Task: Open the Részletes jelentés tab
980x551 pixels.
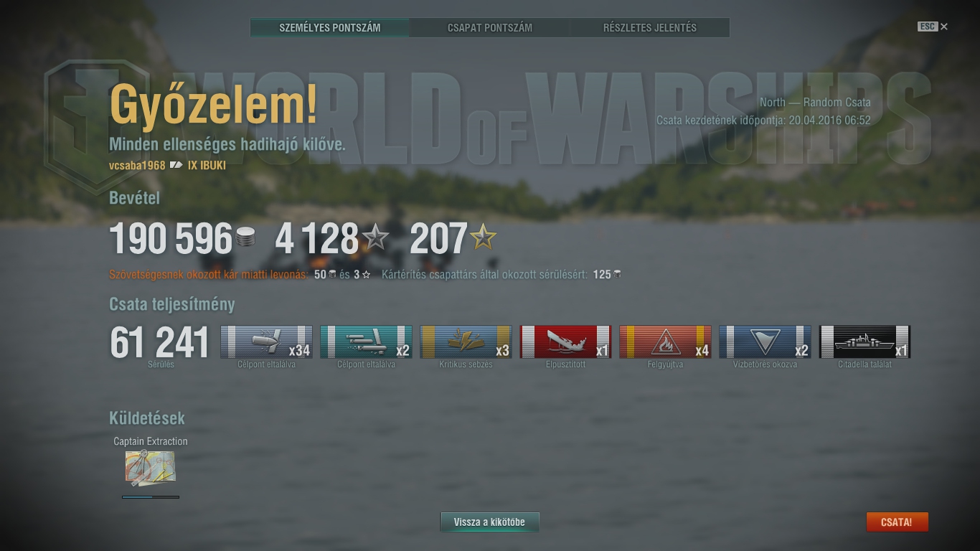Action: coord(650,28)
